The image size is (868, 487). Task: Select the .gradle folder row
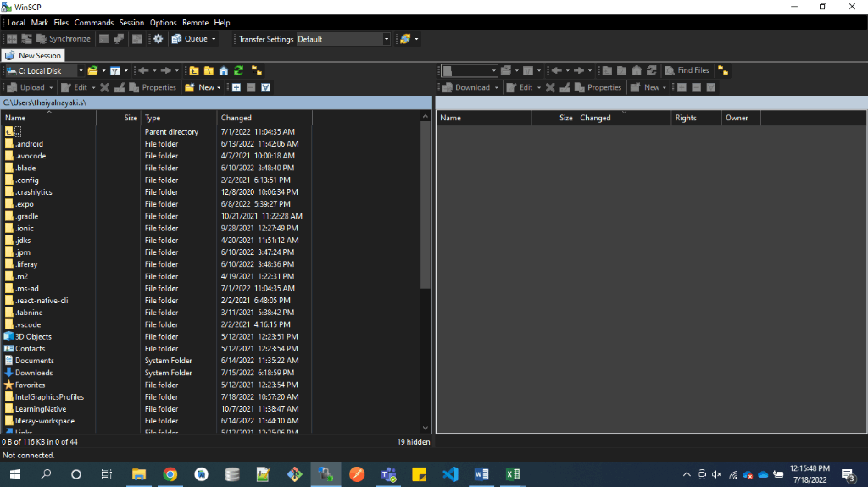pyautogui.click(x=155, y=216)
